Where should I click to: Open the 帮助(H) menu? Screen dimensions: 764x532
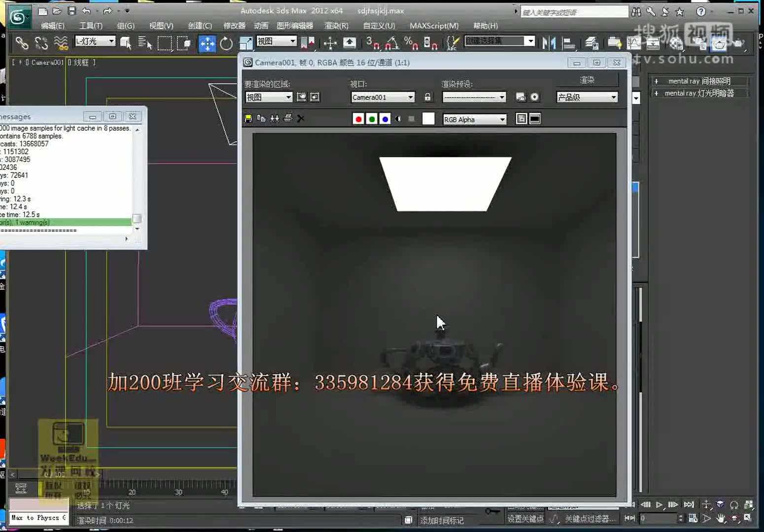click(486, 26)
